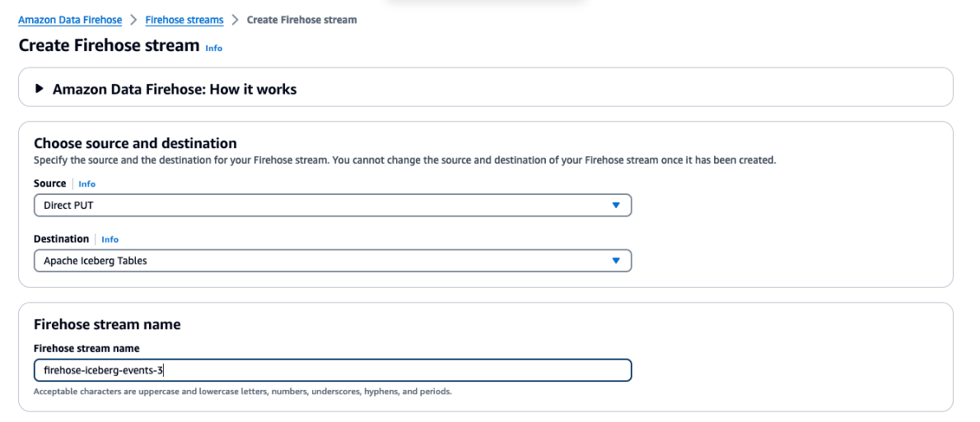Click the Create Firehose stream page heading
980x422 pixels.
click(x=109, y=45)
